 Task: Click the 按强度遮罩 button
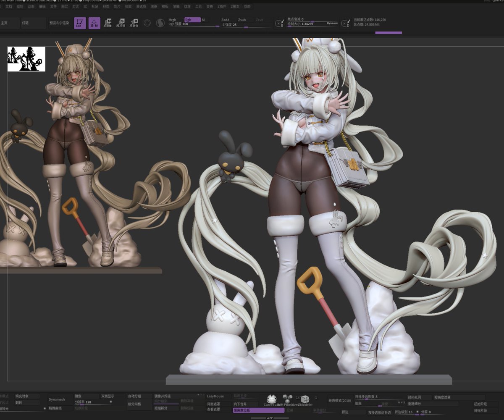[x=459, y=397]
